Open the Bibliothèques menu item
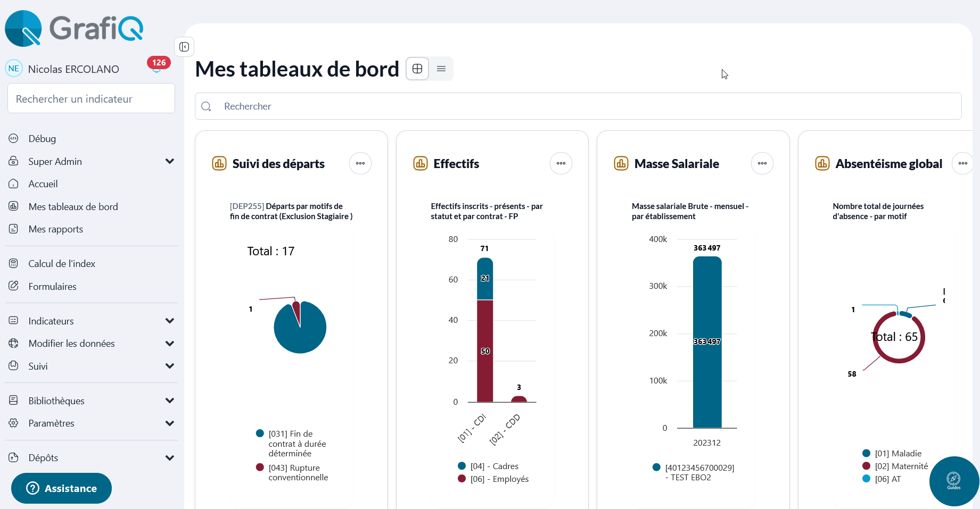The width and height of the screenshot is (980, 509). 56,400
